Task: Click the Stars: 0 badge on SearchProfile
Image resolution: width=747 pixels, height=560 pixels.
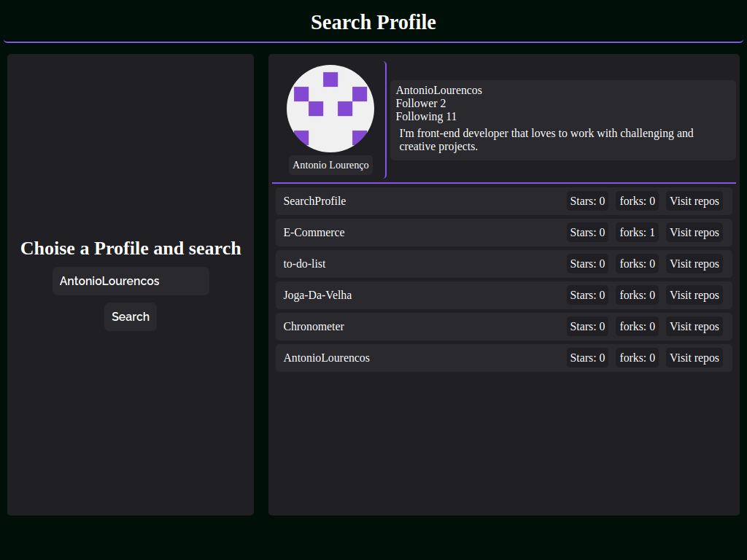Action: [587, 201]
